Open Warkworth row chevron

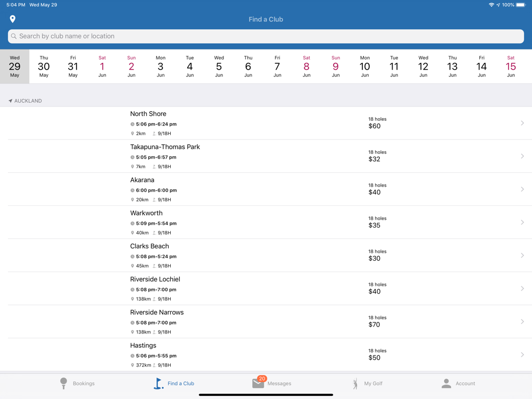coord(522,222)
